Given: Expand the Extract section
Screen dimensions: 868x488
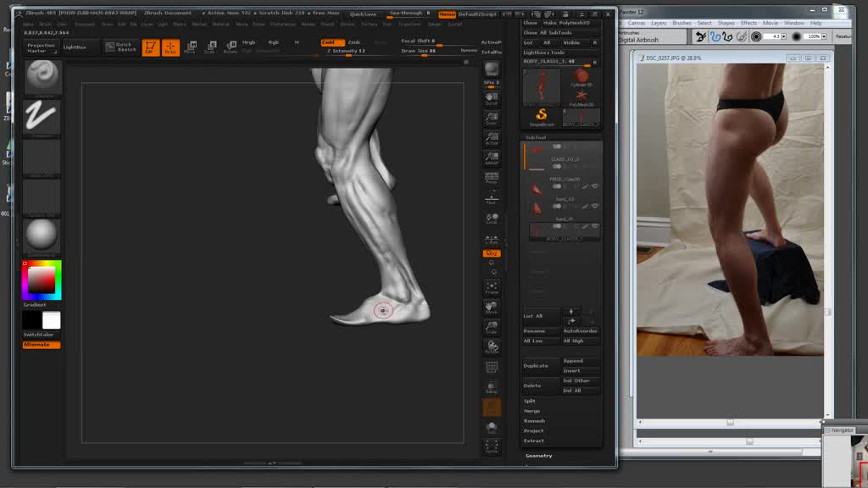Looking at the screenshot, I should point(534,441).
